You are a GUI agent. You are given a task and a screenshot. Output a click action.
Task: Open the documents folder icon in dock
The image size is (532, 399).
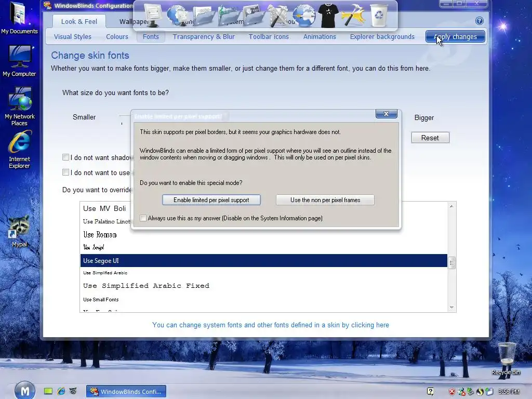tap(203, 15)
